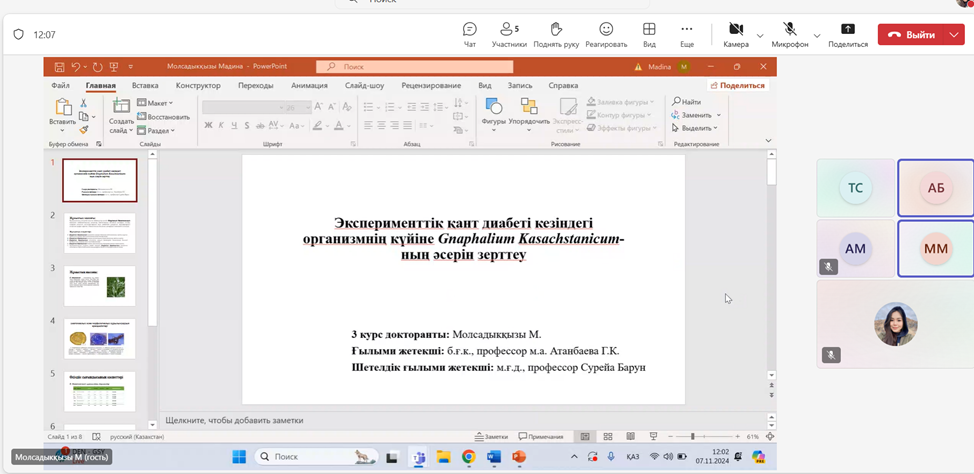Start slideshow from beginning quick-access icon

click(x=114, y=66)
